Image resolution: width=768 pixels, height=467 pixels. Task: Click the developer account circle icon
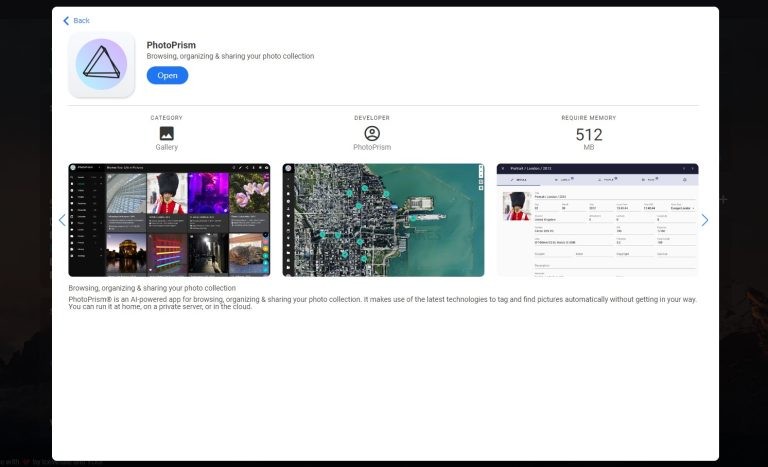point(372,133)
